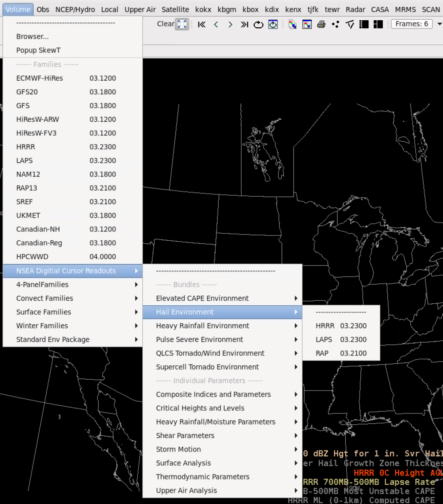Expand Standard Env Package submenu
This screenshot has height=504, width=443.
click(73, 340)
